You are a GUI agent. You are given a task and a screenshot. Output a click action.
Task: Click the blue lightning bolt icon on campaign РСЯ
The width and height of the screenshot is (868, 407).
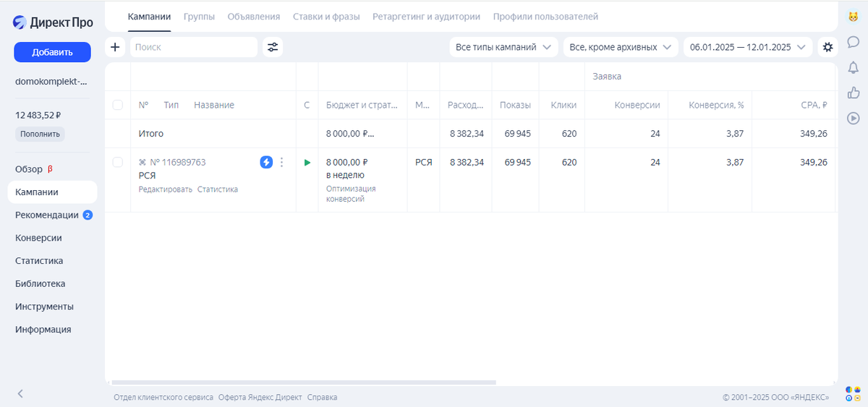[x=266, y=163]
